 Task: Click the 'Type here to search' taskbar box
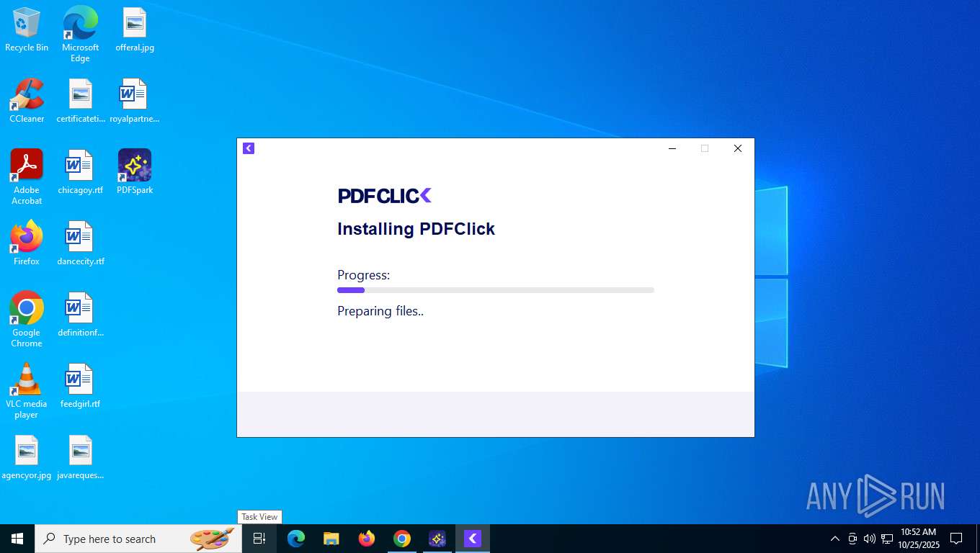(138, 539)
